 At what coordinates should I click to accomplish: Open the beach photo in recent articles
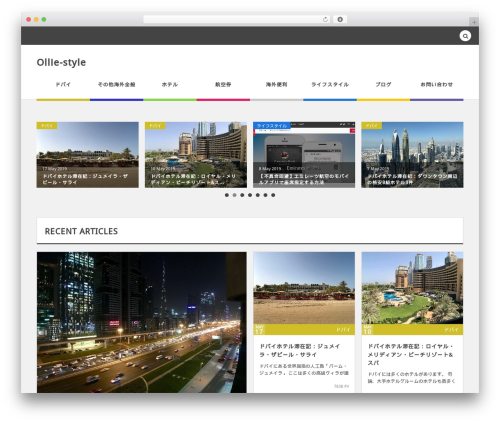pyautogui.click(x=304, y=288)
